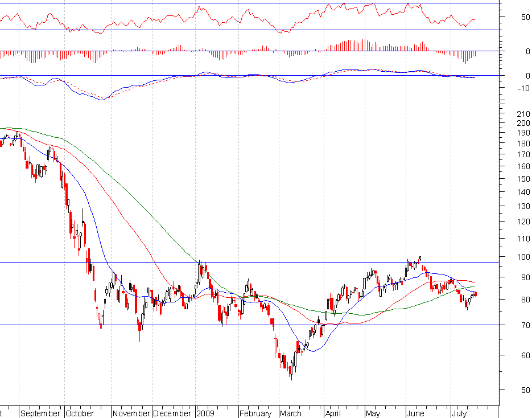
Task: Click the September label on the time axis
Action: click(x=40, y=413)
